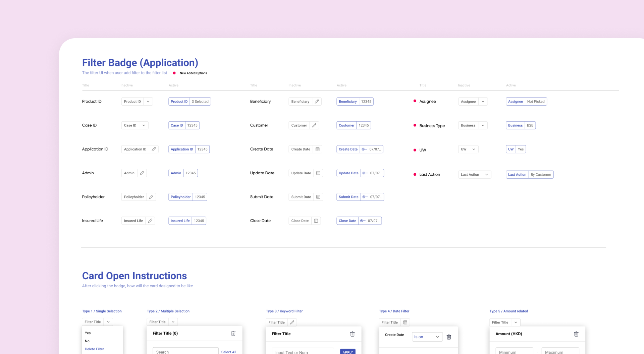Click the 'Yes' value on active UW badge
Image resolution: width=644 pixels, height=354 pixels.
(x=521, y=149)
